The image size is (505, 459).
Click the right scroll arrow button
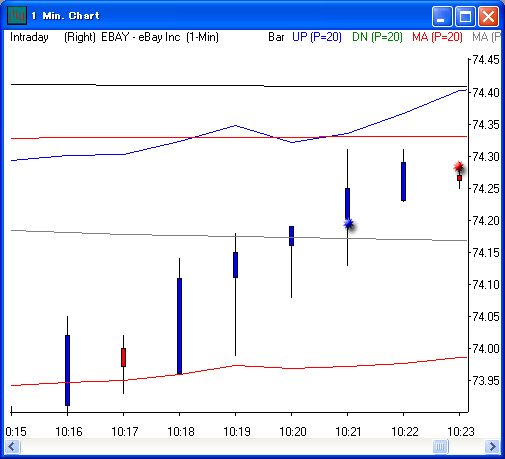tap(492, 446)
